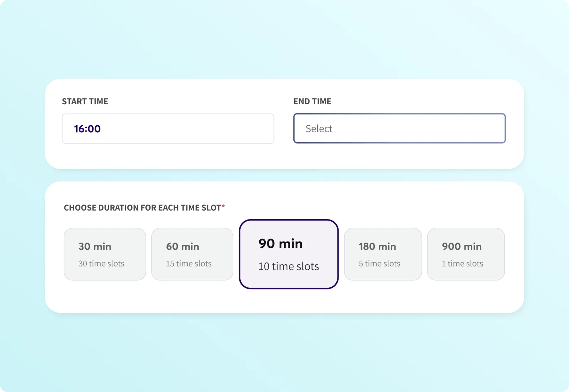Click the "1 time slots" subtitle
Screen dimensions: 569x392
click(x=462, y=264)
